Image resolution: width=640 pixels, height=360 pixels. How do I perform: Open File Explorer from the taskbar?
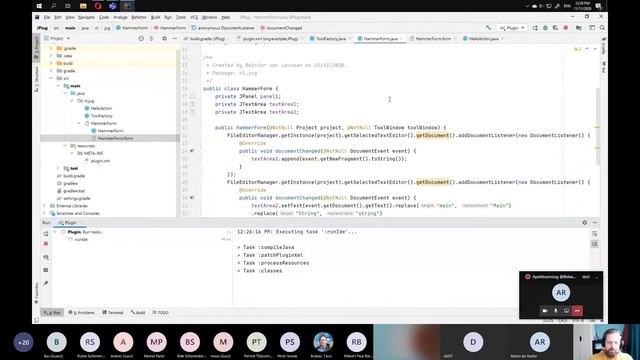[83, 6]
